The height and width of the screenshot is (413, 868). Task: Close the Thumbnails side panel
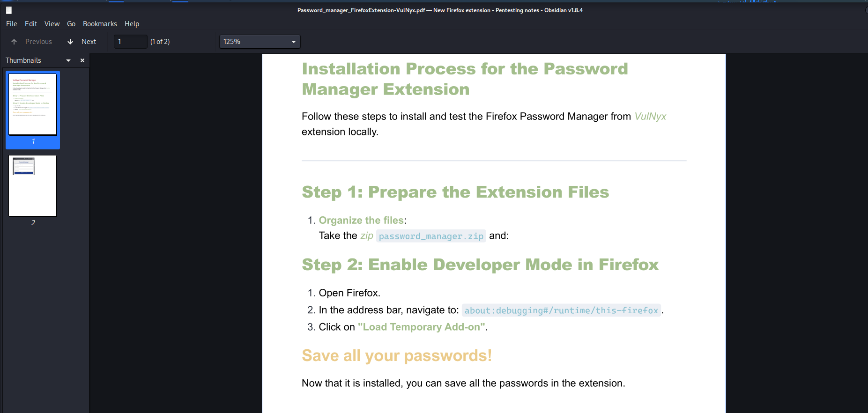coord(82,60)
